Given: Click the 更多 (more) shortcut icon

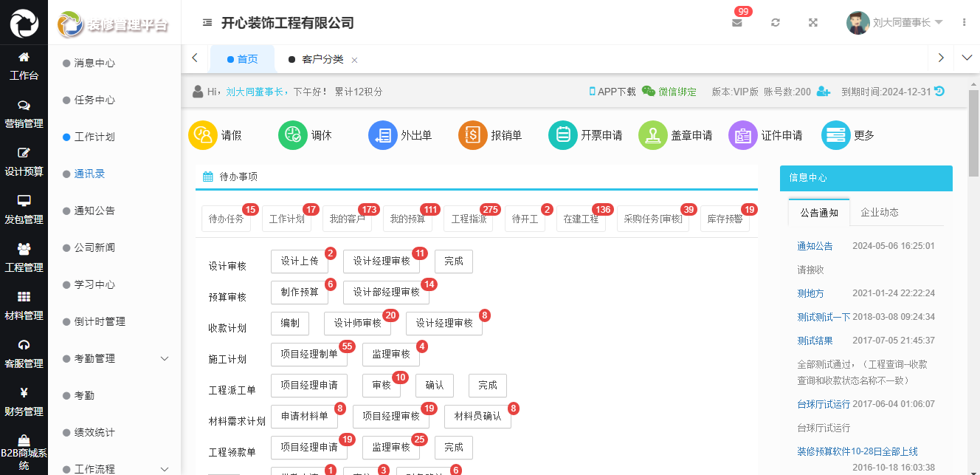Looking at the screenshot, I should point(835,135).
